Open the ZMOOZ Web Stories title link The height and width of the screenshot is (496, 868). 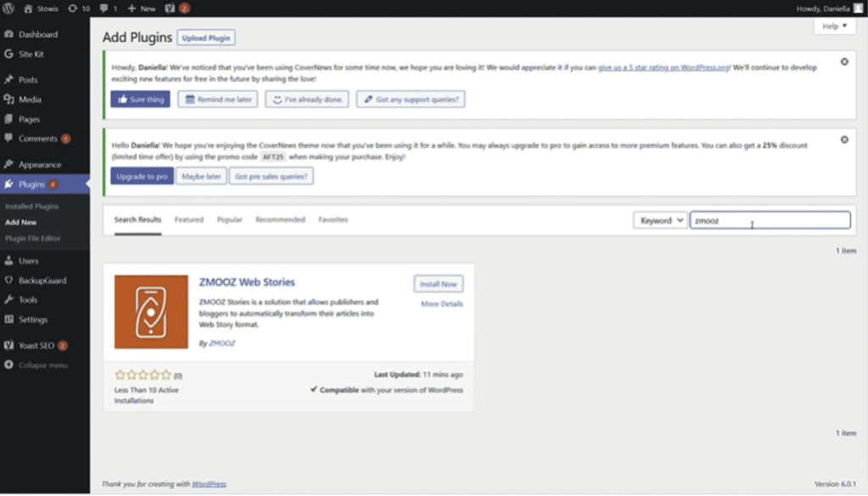point(247,282)
